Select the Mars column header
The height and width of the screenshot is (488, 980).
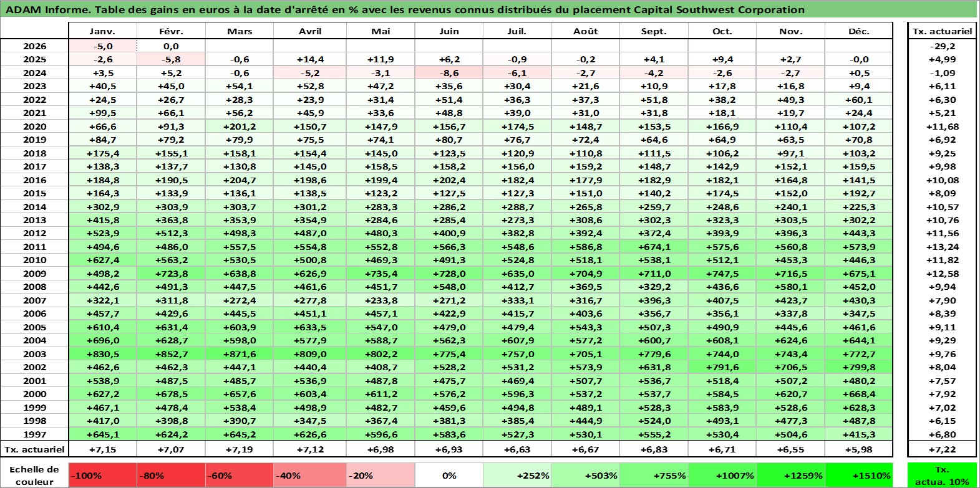(240, 31)
